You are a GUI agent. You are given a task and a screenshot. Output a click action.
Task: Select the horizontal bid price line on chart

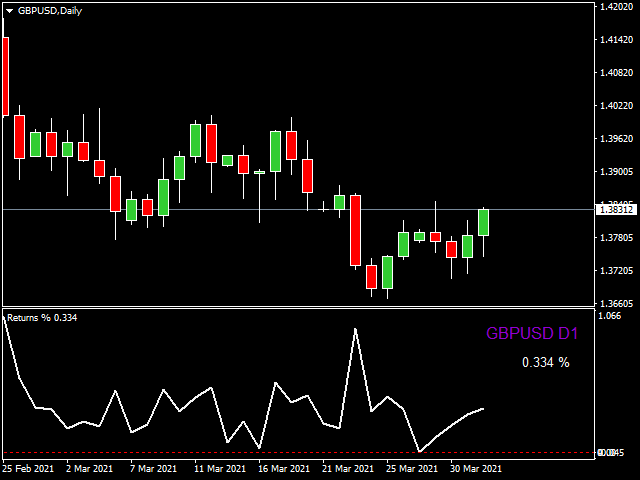[298, 209]
